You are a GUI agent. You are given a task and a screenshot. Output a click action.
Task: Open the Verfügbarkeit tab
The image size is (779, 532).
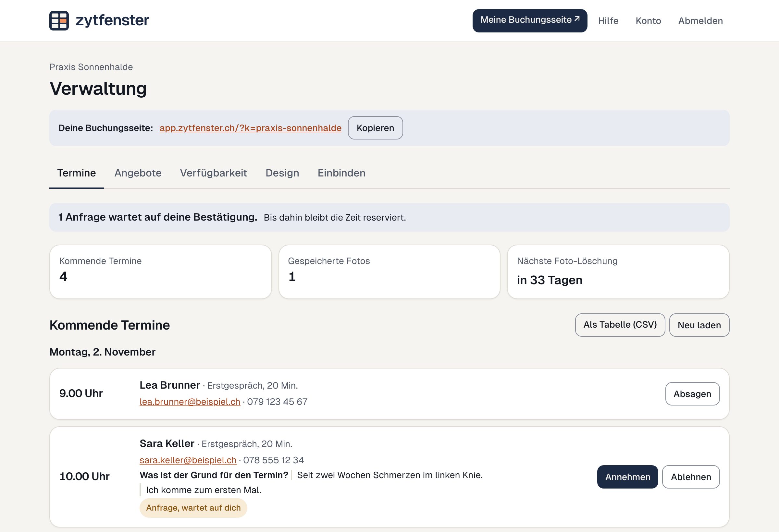(214, 173)
